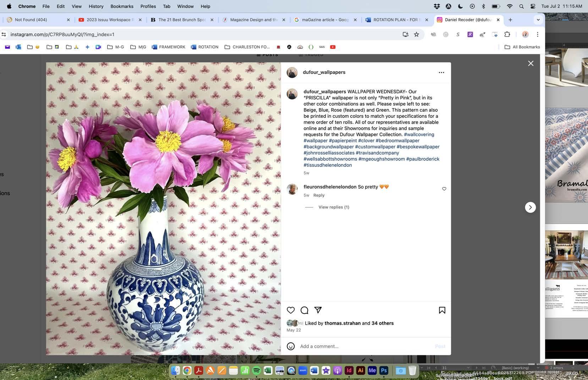The height and width of the screenshot is (380, 588).
Task: Open the FRAMEWORK bookmark
Action: (x=168, y=47)
